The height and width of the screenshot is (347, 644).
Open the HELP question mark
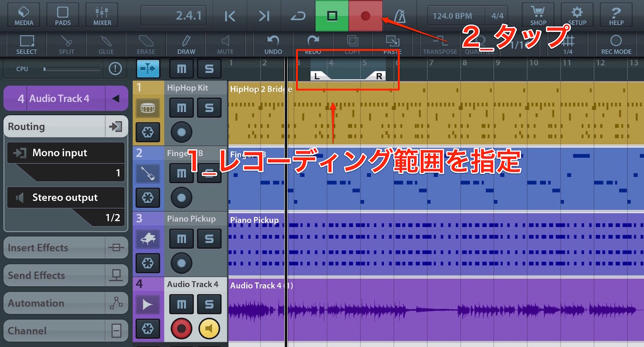coord(616,15)
